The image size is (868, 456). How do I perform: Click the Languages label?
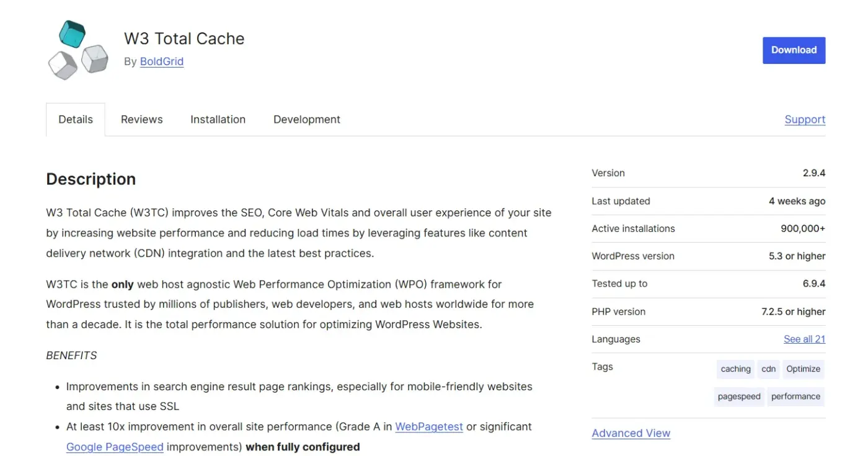(x=616, y=339)
